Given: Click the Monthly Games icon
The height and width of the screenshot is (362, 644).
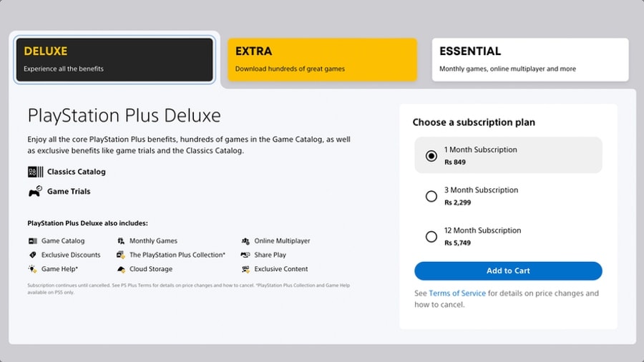Looking at the screenshot, I should (120, 241).
